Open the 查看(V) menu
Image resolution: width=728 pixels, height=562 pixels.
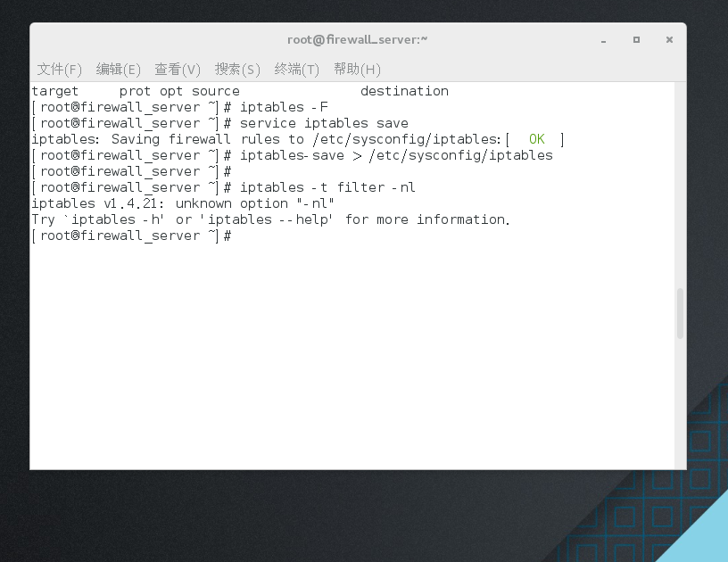178,69
